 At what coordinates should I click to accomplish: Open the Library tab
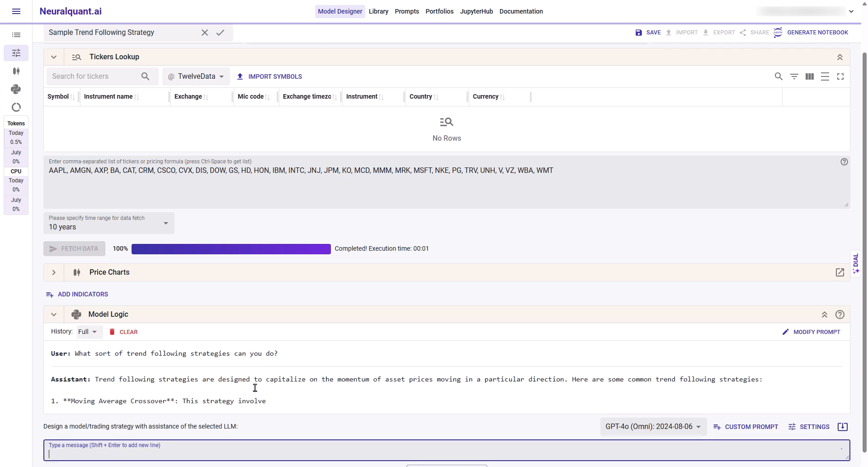coord(378,11)
